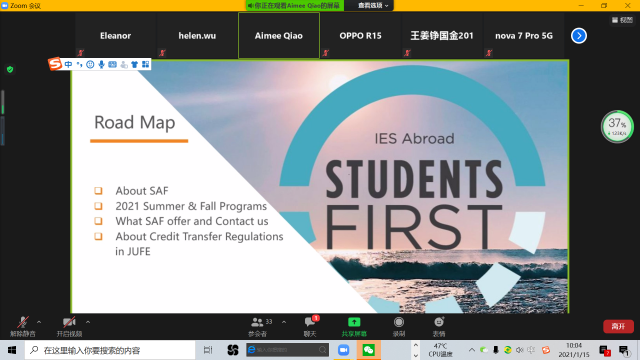Open the reactions emoji button
Screen dimensions: 640x360
point(439,327)
